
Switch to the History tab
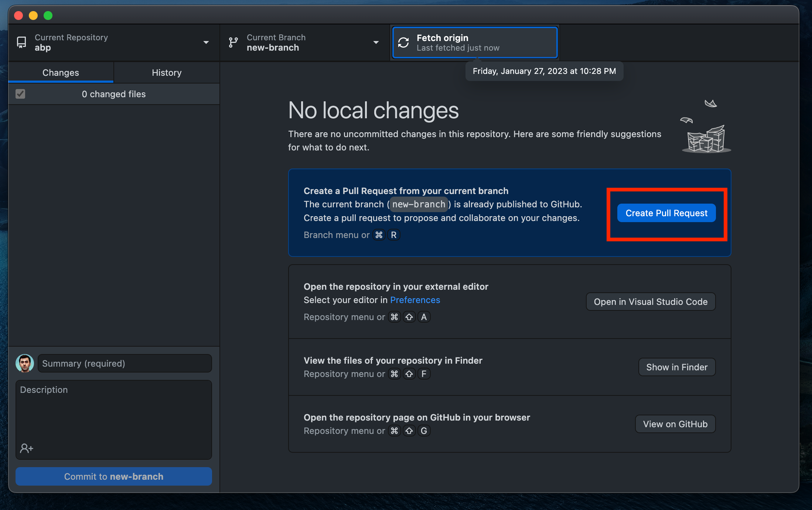[167, 72]
